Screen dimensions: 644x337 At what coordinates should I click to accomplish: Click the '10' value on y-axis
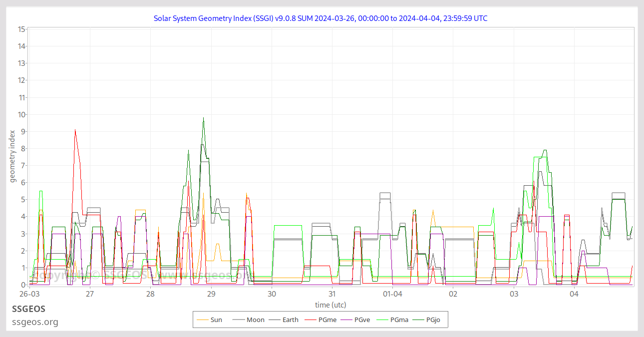[21, 114]
